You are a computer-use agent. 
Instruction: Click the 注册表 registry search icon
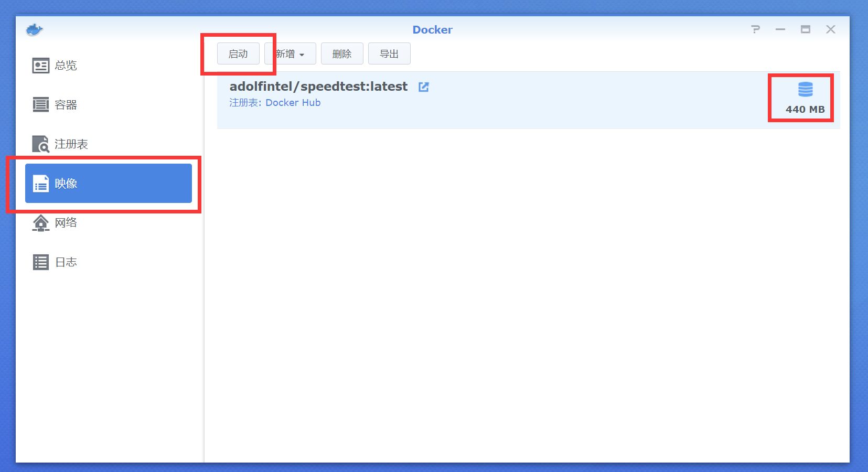tap(40, 144)
